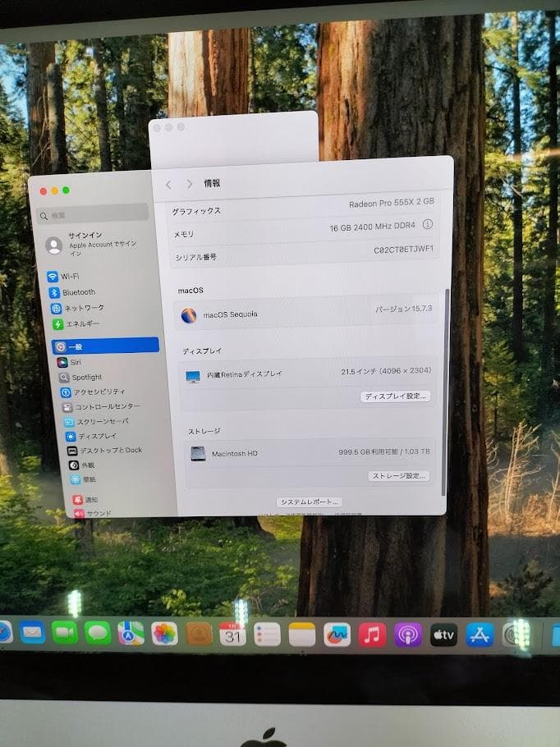The image size is (560, 747).
Task: Open システムレポート... button
Action: [x=310, y=502]
